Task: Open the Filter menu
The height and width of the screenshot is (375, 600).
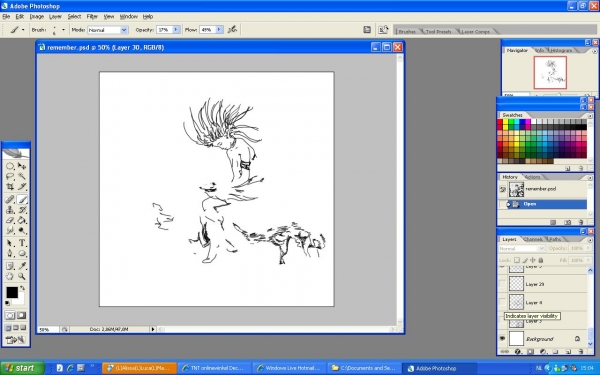Action: tap(92, 16)
